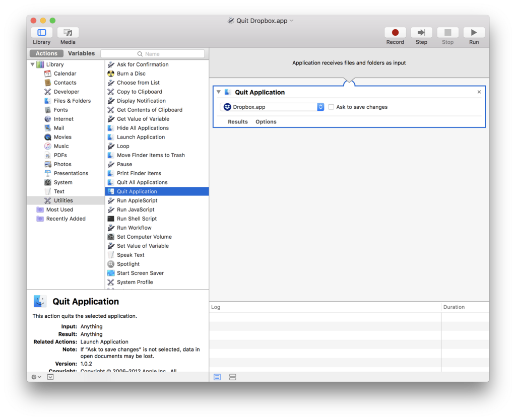Click the Record button
516x420 pixels.
(x=395, y=33)
